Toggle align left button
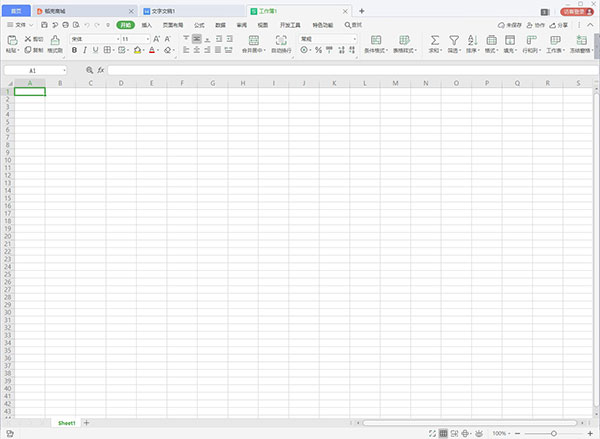The height and width of the screenshot is (439, 600). (186, 50)
